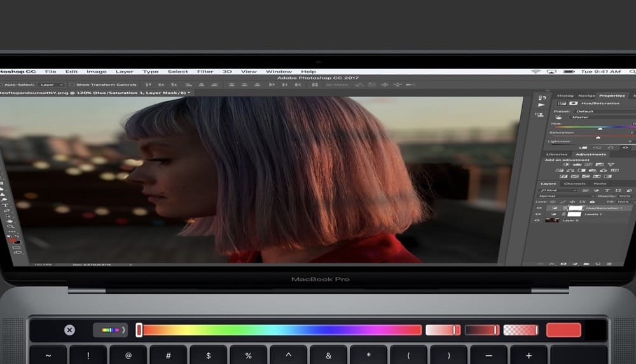Toggle adjustment visibility eye in Properties panel
This screenshot has height=364, width=636.
(625, 147)
